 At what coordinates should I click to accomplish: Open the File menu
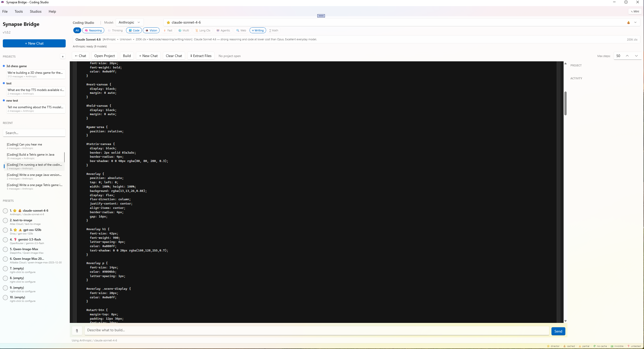(5, 11)
